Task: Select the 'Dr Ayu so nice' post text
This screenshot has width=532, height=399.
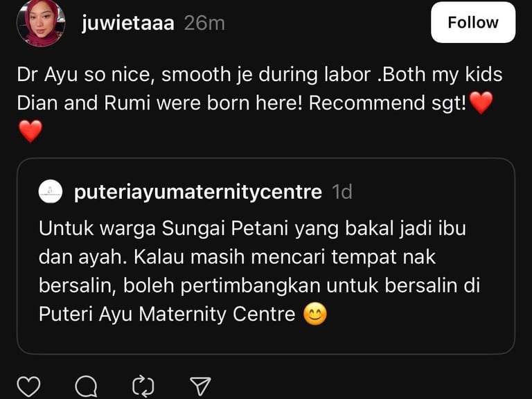Action: point(260,103)
